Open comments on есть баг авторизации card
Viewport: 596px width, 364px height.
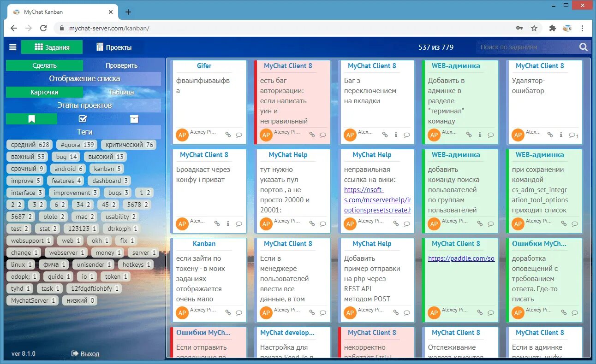point(323,135)
